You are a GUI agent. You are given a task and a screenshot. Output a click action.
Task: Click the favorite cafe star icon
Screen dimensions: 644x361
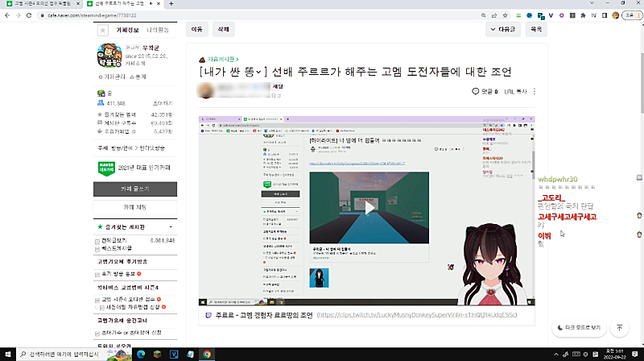tap(102, 30)
